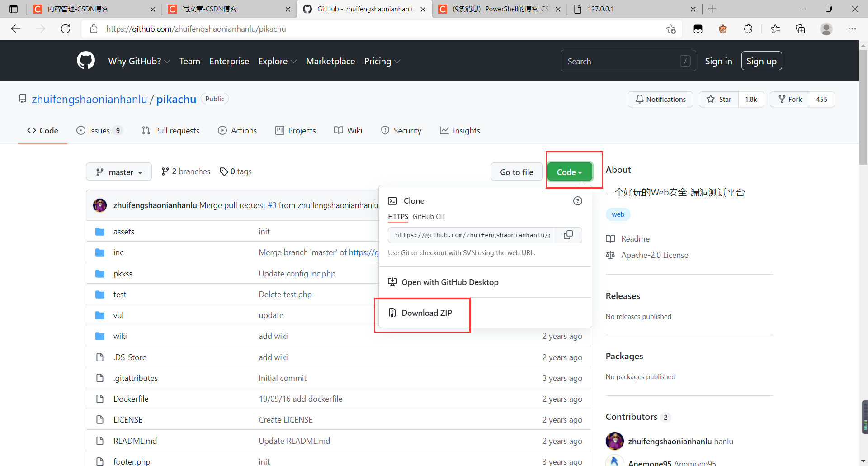Screen dimensions: 868x466
Task: Click the repository icon before the owner name
Action: 23,99
